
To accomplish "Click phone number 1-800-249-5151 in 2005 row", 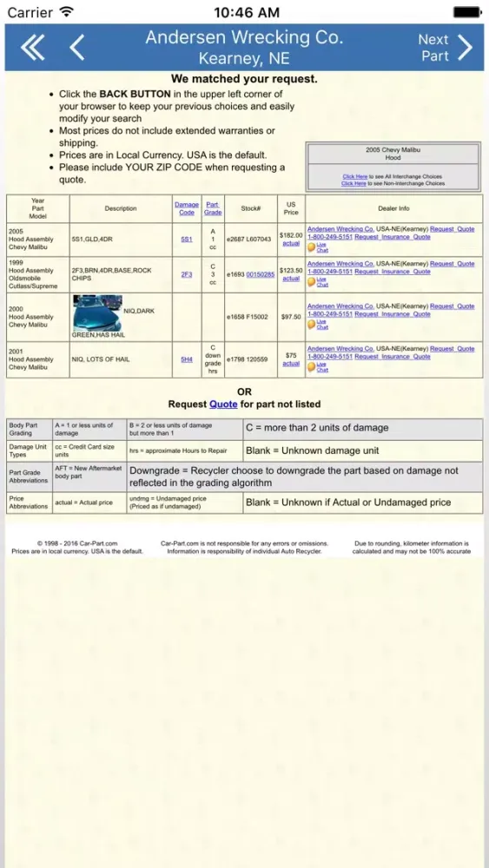I will 330,237.
